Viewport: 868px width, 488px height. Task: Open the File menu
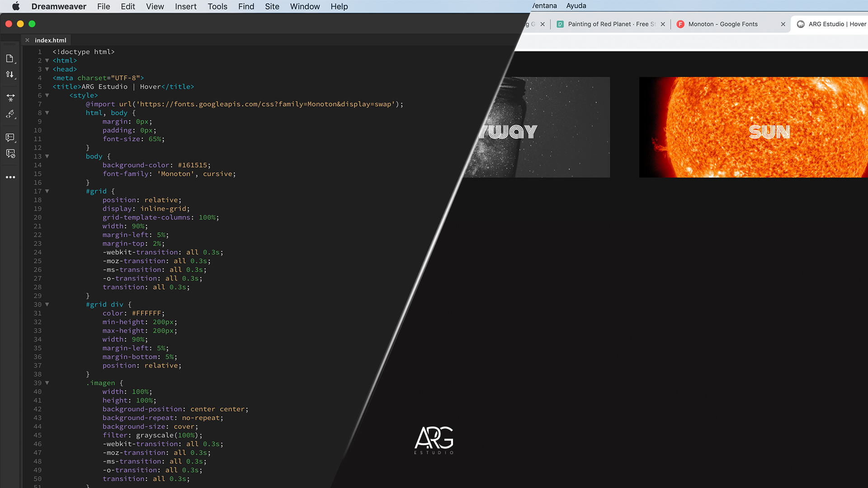coord(104,6)
